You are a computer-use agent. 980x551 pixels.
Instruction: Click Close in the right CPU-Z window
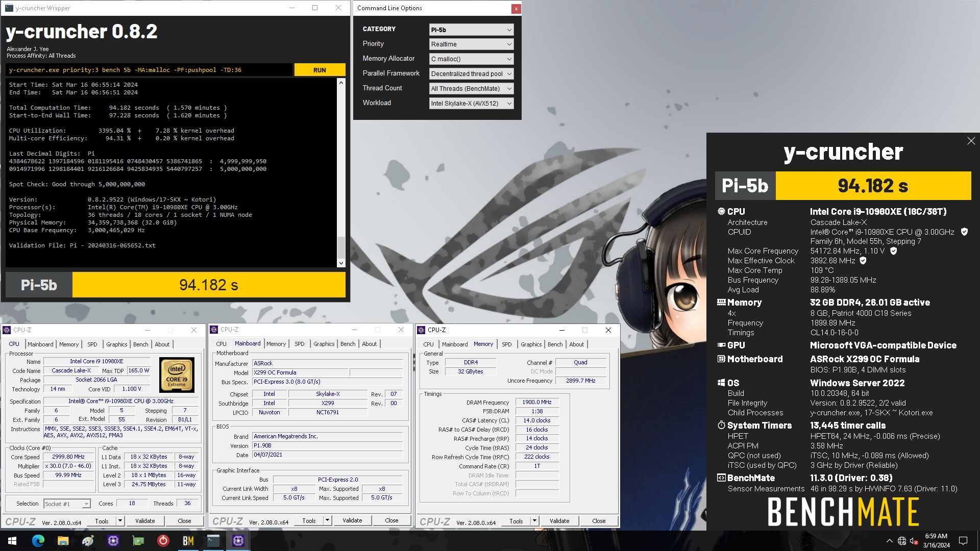(x=599, y=521)
